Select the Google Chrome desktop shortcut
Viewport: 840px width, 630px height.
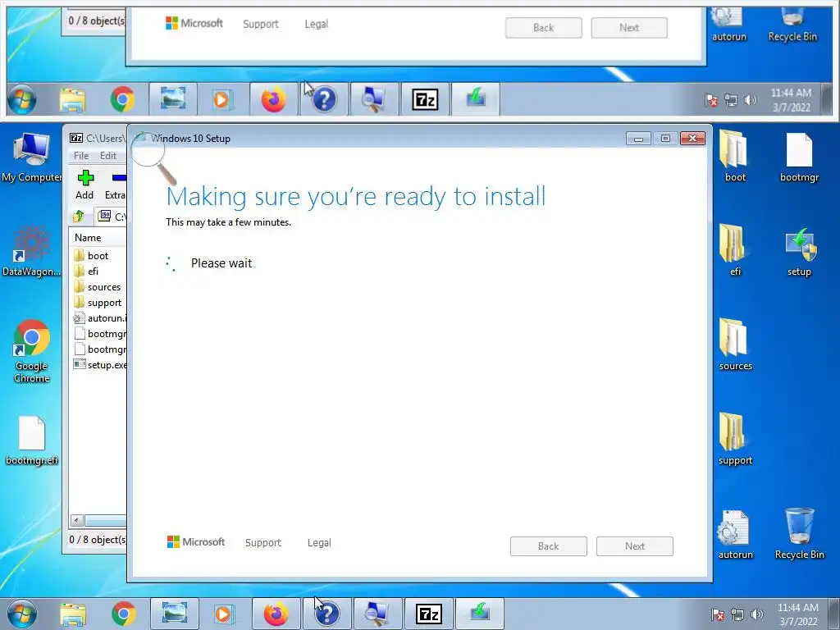pos(32,351)
